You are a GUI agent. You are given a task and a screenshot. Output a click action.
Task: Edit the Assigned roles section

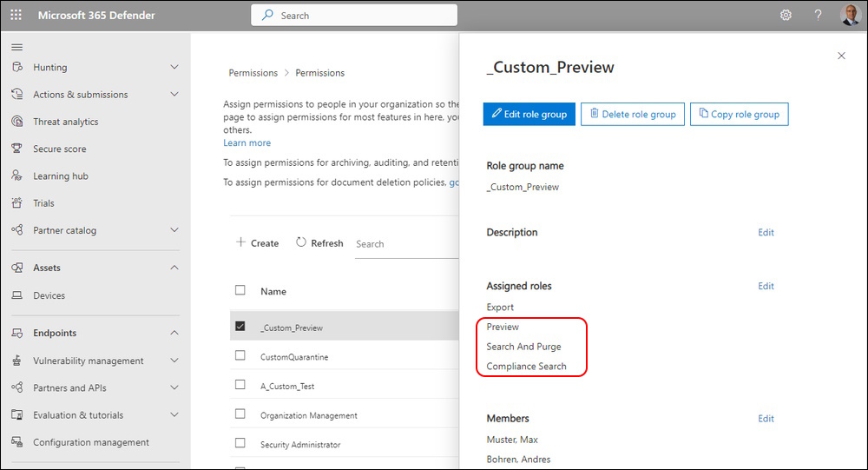[x=766, y=286]
